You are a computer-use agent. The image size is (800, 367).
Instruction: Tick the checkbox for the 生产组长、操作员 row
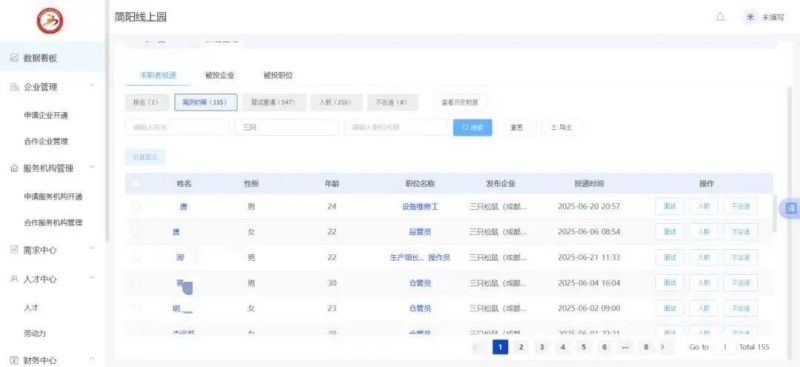point(136,257)
